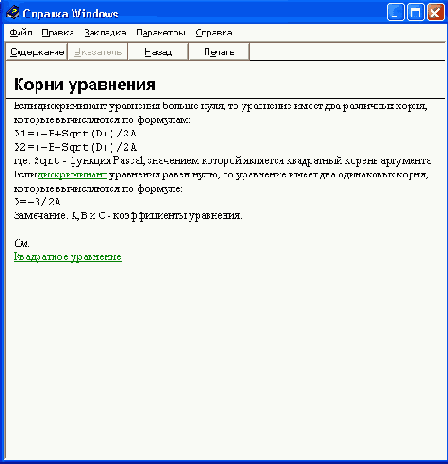Open the Файл menu
The width and height of the screenshot is (448, 464).
21,33
